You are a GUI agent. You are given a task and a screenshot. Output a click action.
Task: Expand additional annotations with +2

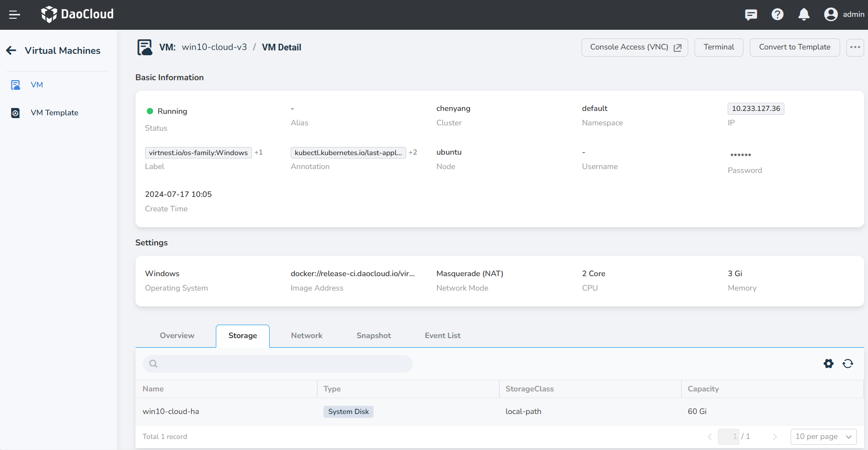click(413, 152)
